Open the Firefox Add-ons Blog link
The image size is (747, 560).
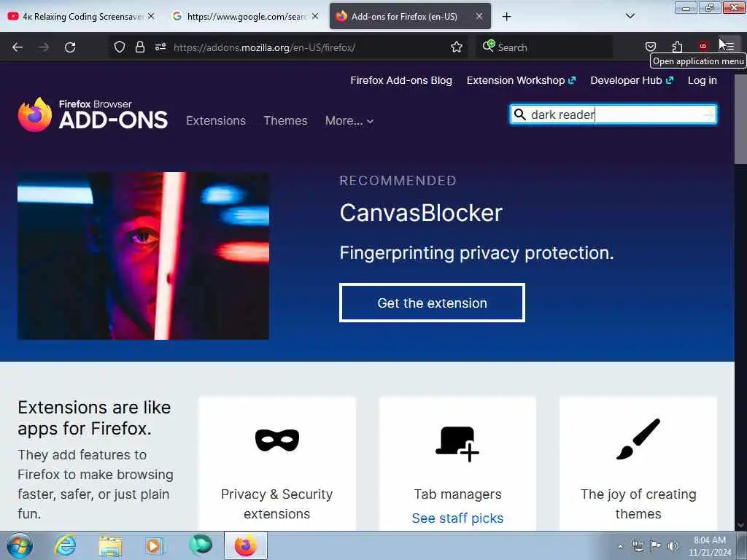pyautogui.click(x=401, y=80)
